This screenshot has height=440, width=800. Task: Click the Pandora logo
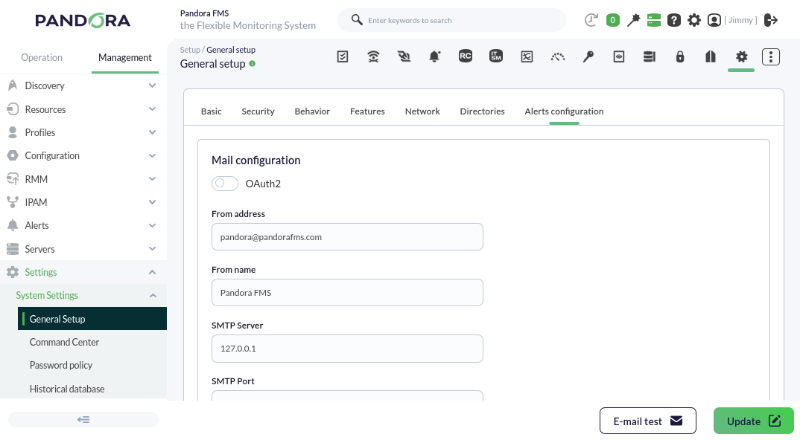click(83, 20)
